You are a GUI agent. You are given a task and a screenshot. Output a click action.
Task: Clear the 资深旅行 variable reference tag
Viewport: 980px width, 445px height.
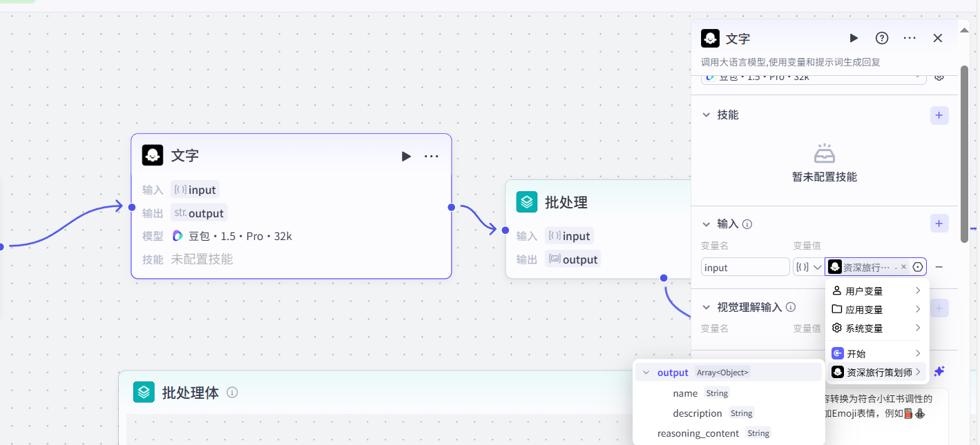[903, 267]
